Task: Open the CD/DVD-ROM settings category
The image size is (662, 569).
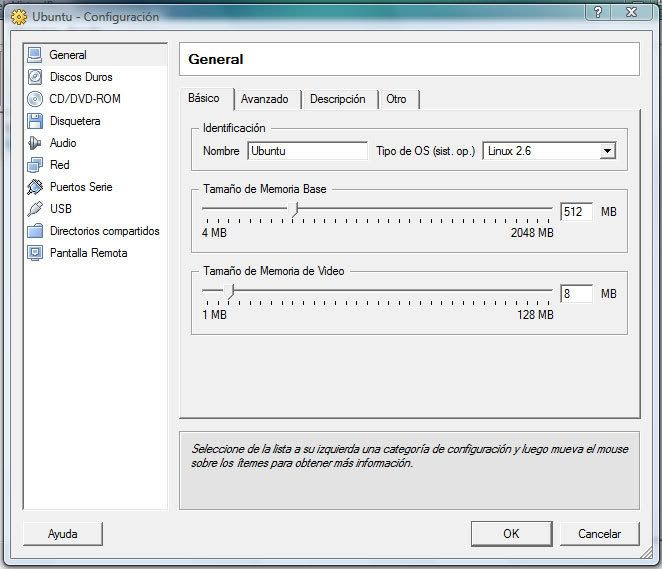Action: pyautogui.click(x=85, y=99)
